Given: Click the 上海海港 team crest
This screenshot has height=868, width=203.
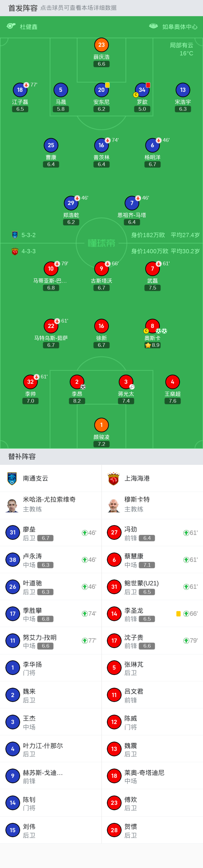Looking at the screenshot, I should pyautogui.click(x=114, y=478).
